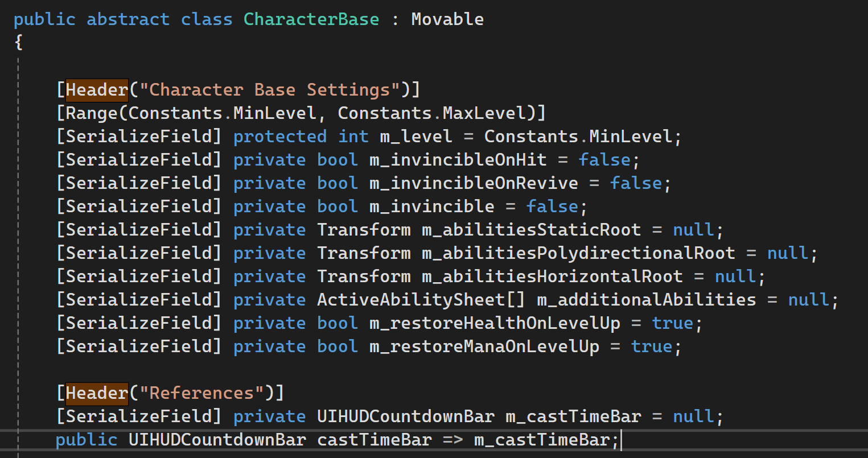Click the castTimeBar public property name
The height and width of the screenshot is (458, 868).
pyautogui.click(x=374, y=440)
